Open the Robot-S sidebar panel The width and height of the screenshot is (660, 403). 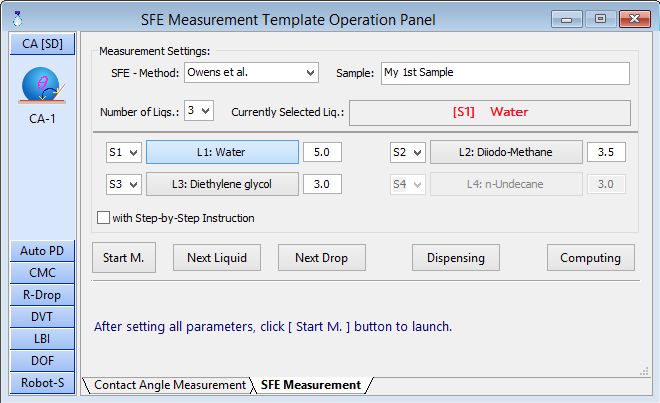point(42,382)
